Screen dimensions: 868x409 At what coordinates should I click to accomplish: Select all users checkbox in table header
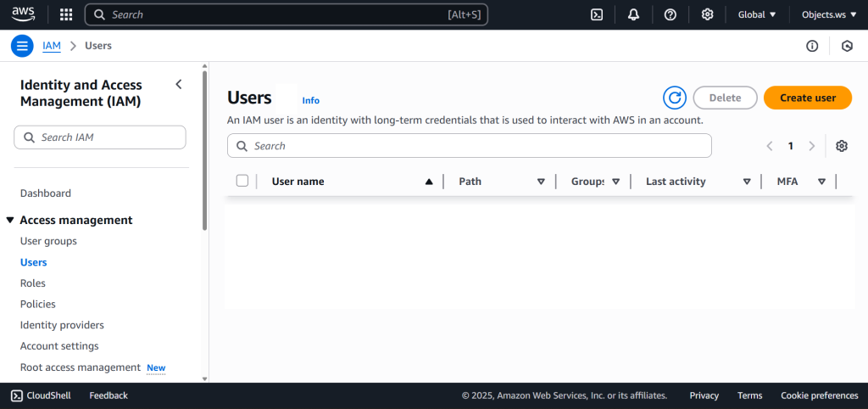pos(242,181)
